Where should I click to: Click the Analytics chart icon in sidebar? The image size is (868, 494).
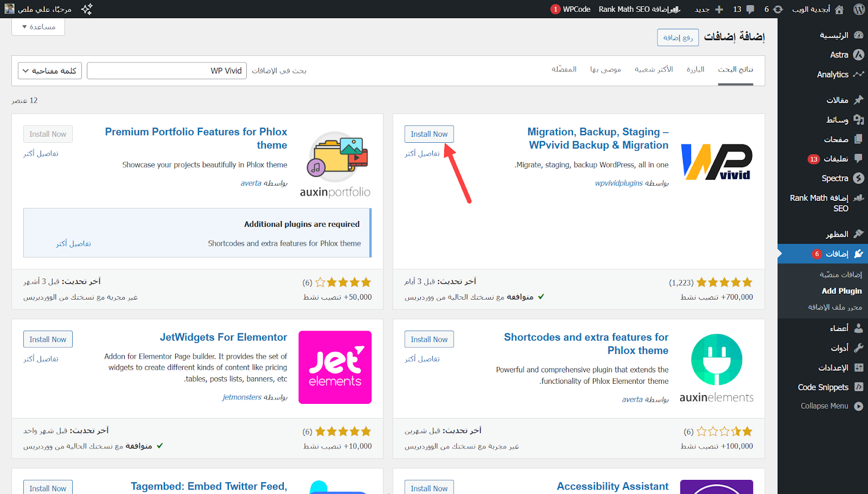pos(858,74)
